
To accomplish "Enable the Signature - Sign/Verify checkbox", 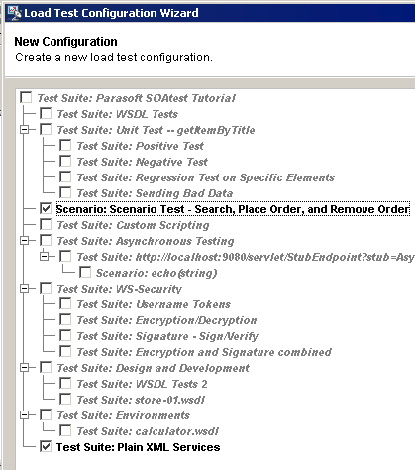I will click(x=65, y=335).
